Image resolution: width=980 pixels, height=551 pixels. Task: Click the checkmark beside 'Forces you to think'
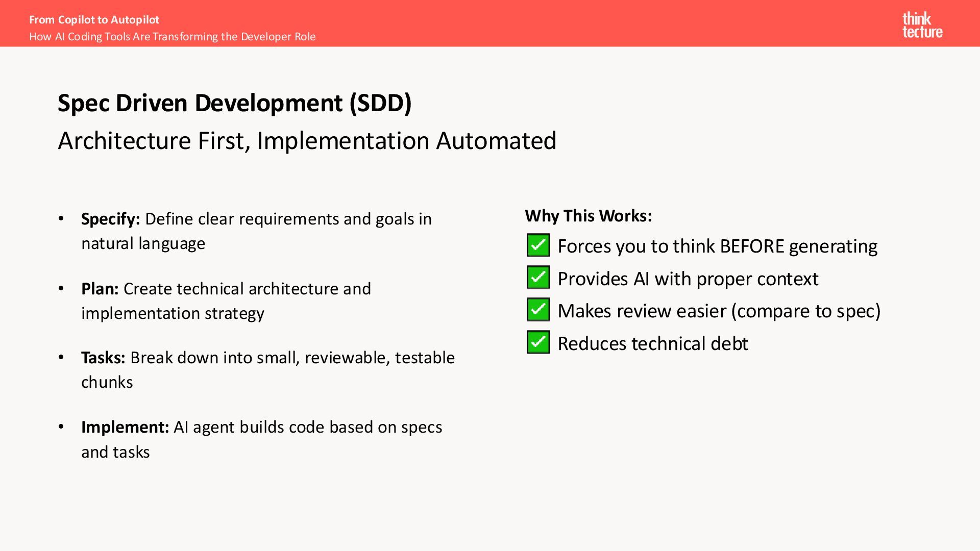[538, 245]
